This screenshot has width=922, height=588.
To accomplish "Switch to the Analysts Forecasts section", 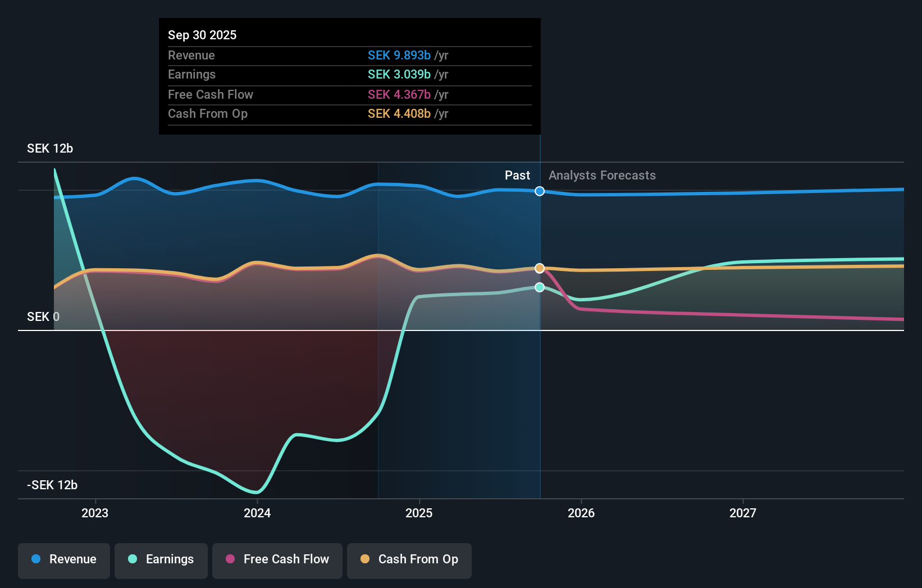I will 601,175.
